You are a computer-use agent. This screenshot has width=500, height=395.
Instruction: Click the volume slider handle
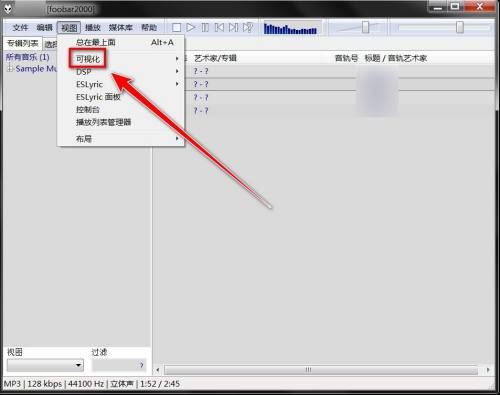click(x=365, y=27)
